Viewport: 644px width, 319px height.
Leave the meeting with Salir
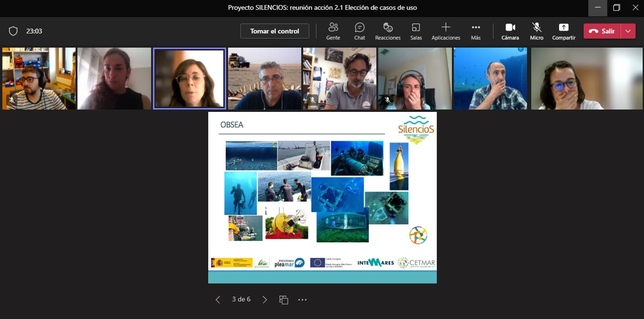click(602, 31)
